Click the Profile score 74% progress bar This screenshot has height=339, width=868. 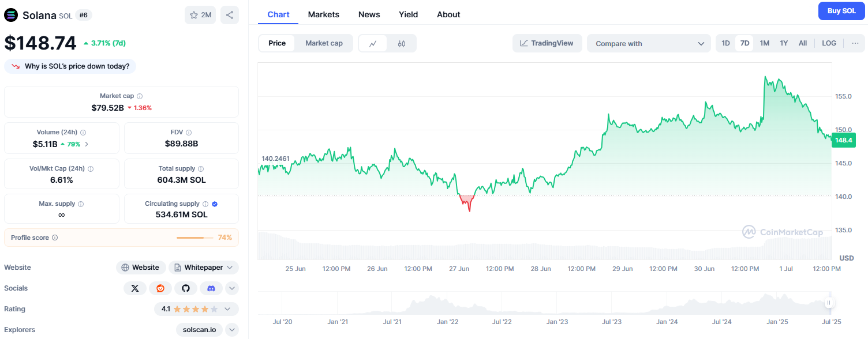[x=195, y=238]
